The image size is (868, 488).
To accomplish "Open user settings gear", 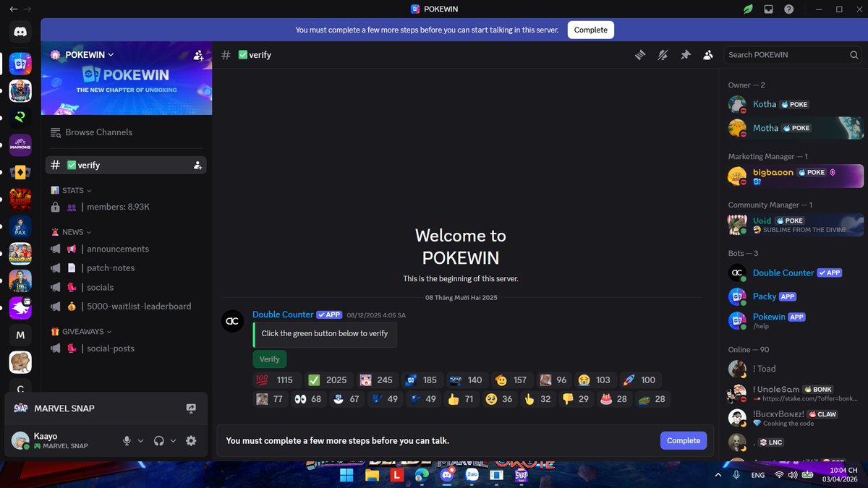I will 191,440.
